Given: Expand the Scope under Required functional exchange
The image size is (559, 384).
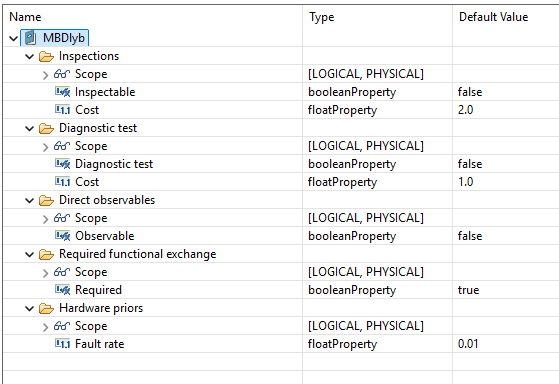Looking at the screenshot, I should (45, 273).
